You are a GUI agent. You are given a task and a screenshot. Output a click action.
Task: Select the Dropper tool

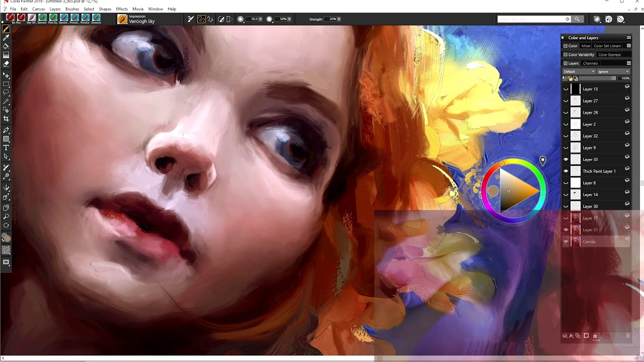click(x=6, y=38)
